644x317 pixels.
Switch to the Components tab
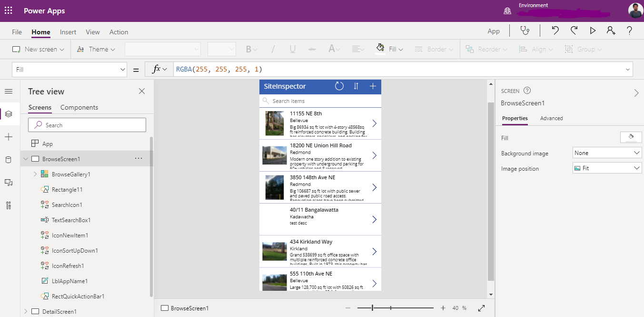point(79,107)
